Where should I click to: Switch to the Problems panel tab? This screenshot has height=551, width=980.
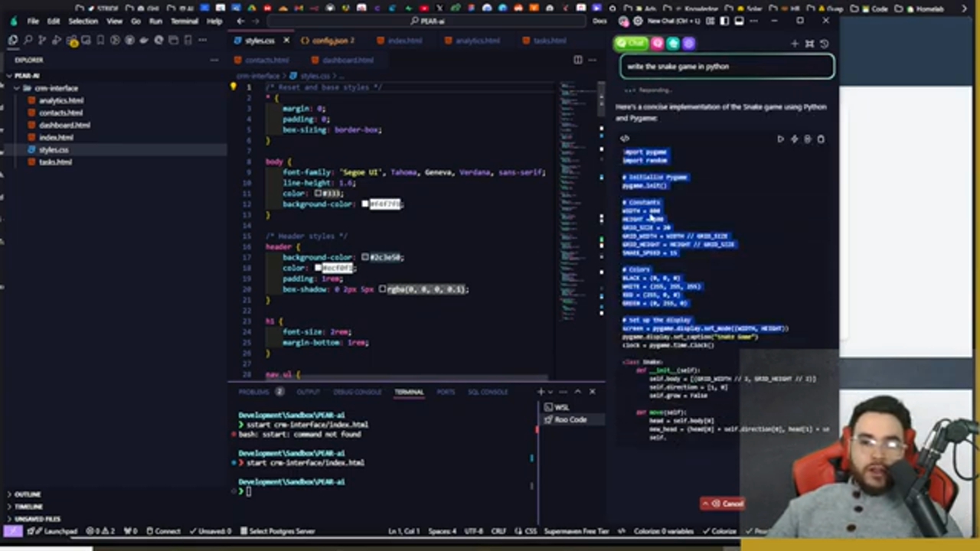pos(253,392)
